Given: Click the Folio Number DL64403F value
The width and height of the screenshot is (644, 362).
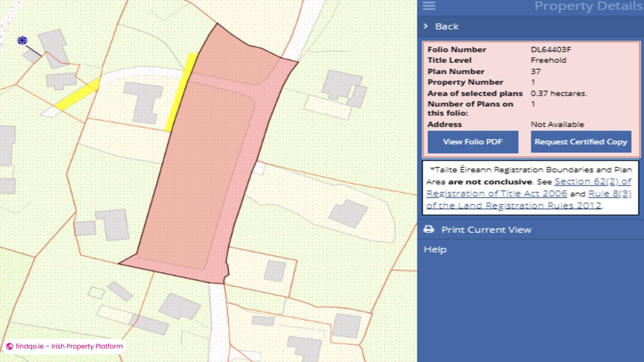Looking at the screenshot, I should tap(551, 49).
